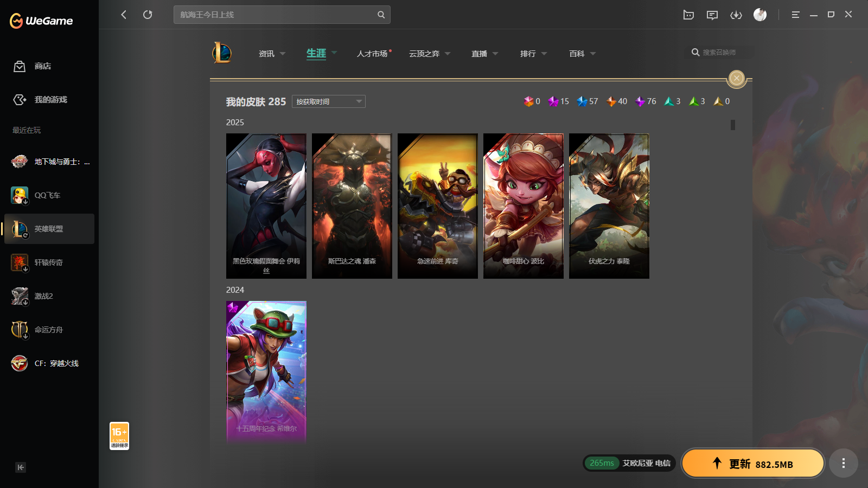This screenshot has height=488, width=868.
Task: Open 我的游戏 in the sidebar
Action: tap(49, 100)
